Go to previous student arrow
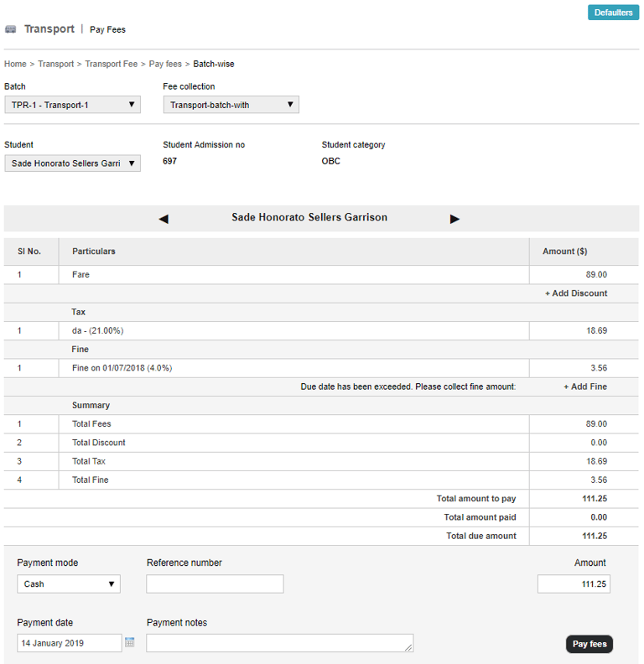 coord(164,219)
